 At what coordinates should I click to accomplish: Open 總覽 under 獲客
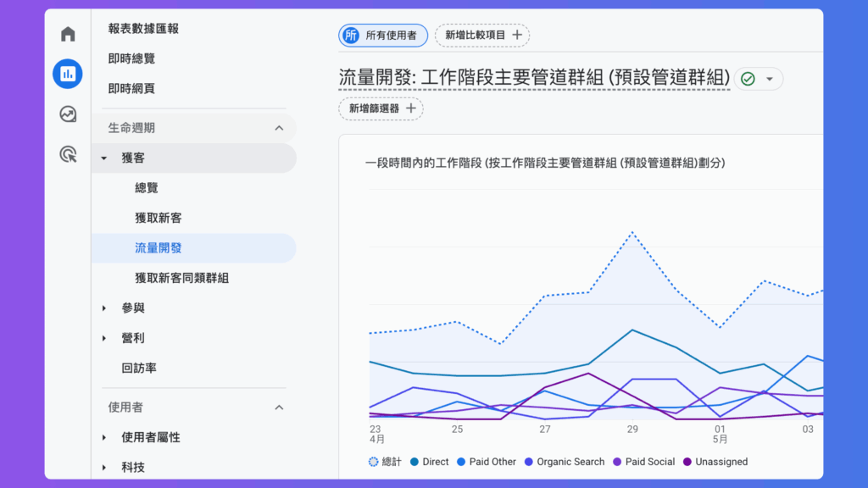(147, 188)
